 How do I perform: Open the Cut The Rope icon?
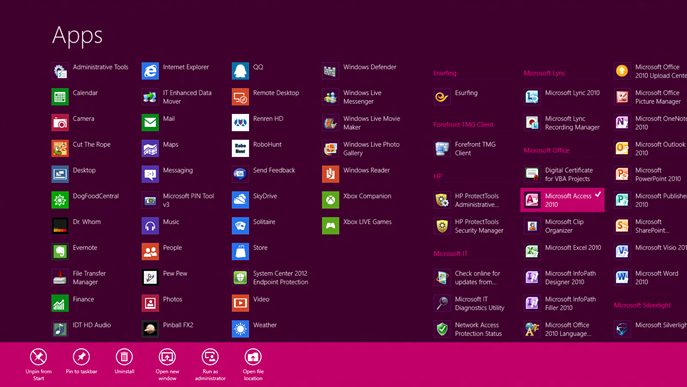click(x=60, y=148)
